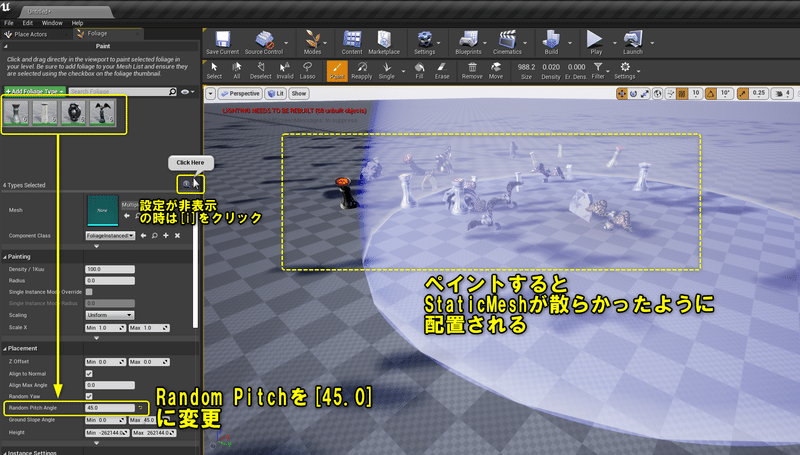Open foliage view options eye dropdown
Screen dimensions: 800x455
click(188, 92)
